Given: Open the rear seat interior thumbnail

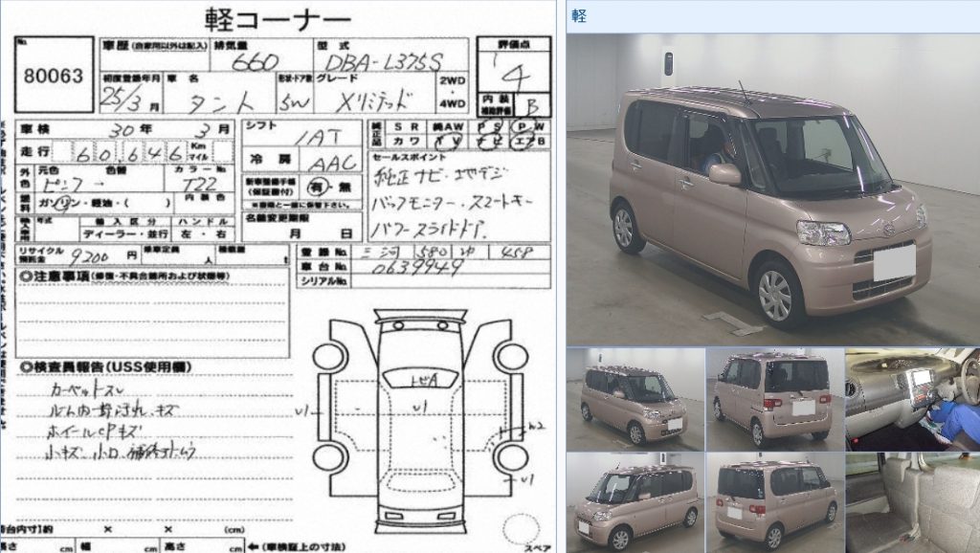Looking at the screenshot, I should coord(912,502).
